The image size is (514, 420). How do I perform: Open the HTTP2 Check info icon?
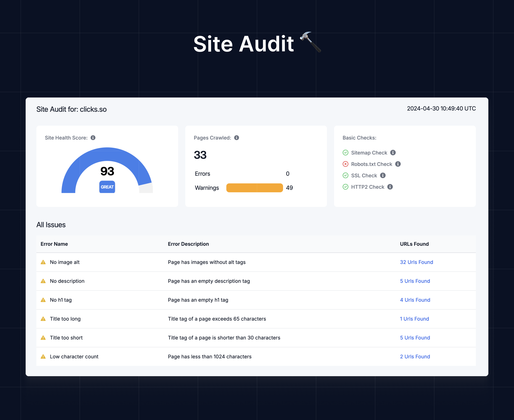pyautogui.click(x=390, y=187)
